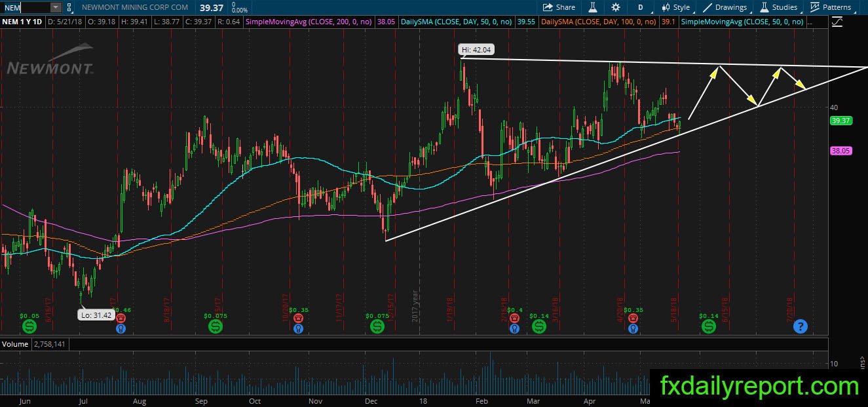This screenshot has width=868, height=407.
Task: Click the 38.05 value next to SimpleMovingAvg 200
Action: [387, 22]
